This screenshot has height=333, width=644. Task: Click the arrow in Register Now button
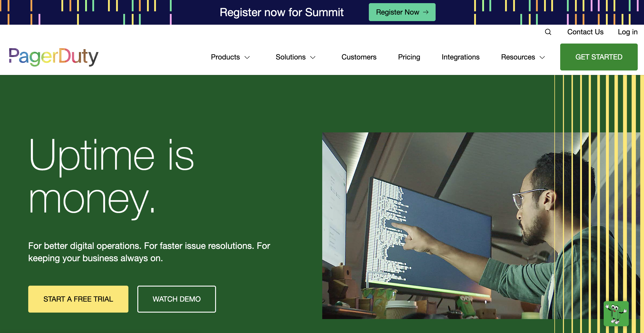coord(426,12)
